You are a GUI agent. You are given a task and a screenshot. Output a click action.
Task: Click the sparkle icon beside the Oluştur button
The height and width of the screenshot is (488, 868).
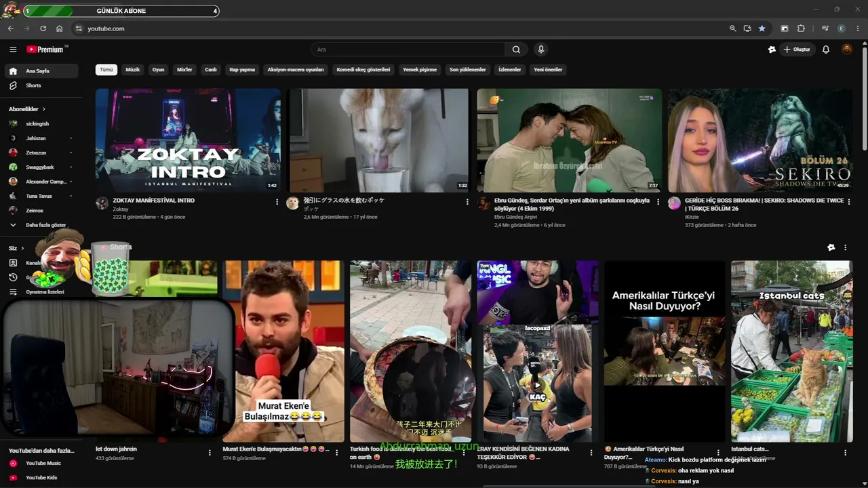point(772,49)
